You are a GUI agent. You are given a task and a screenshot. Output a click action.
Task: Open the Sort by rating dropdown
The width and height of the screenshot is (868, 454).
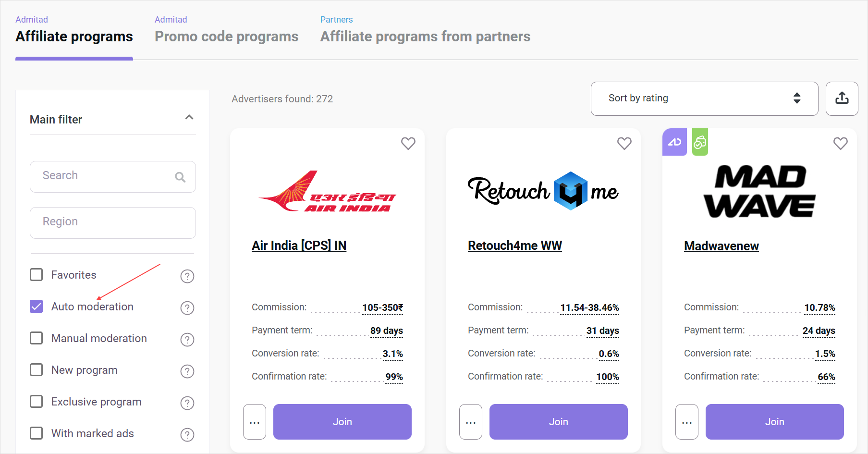coord(704,98)
